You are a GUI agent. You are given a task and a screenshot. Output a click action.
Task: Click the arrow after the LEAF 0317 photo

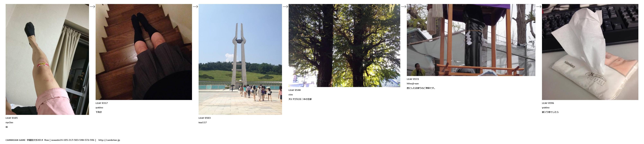(195, 7)
